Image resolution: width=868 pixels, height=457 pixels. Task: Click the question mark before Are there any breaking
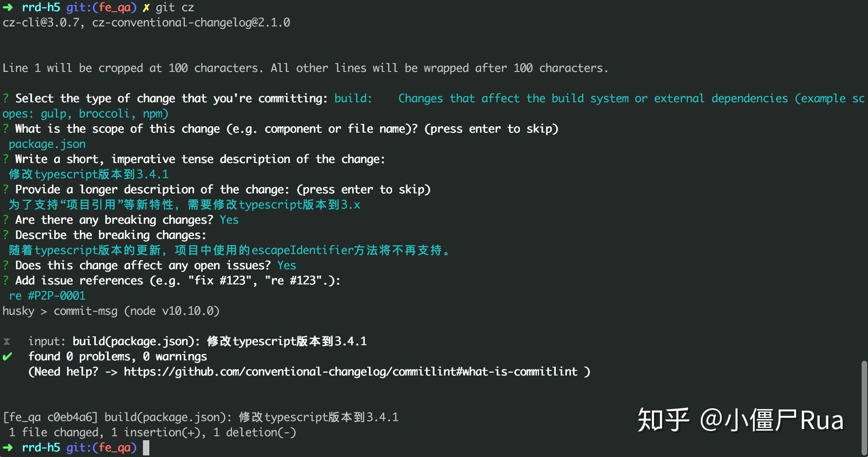pos(6,220)
